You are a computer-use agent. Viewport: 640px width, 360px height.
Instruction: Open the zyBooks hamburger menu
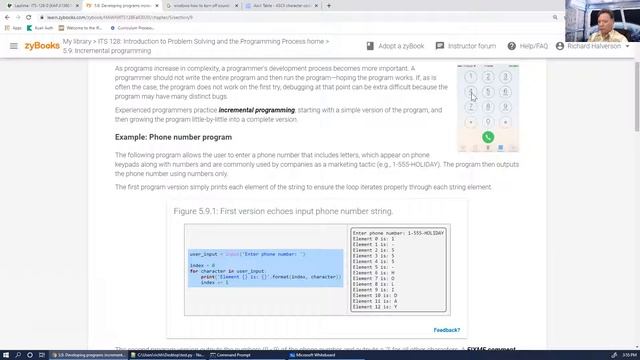13,46
